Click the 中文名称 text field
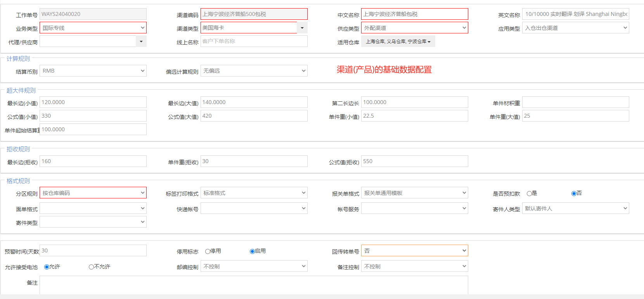The image size is (644, 299). [x=414, y=14]
